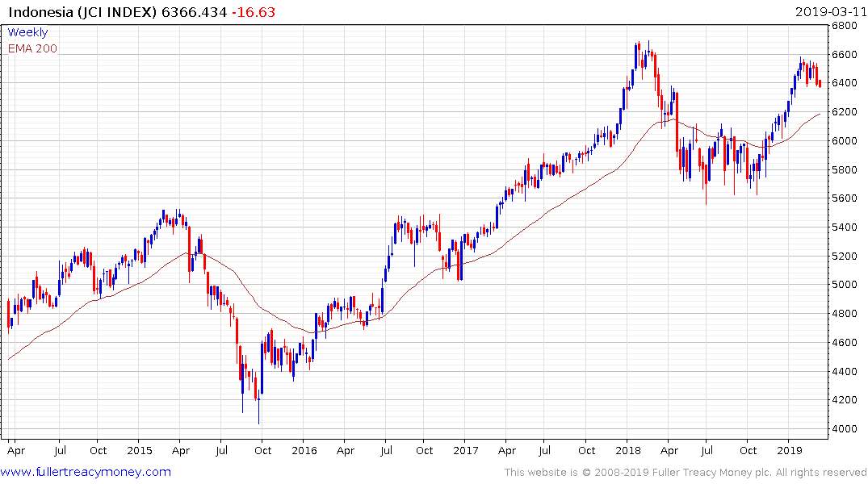Click the highest candle peak in early 2018
Screen dimensions: 868x484
click(649, 54)
